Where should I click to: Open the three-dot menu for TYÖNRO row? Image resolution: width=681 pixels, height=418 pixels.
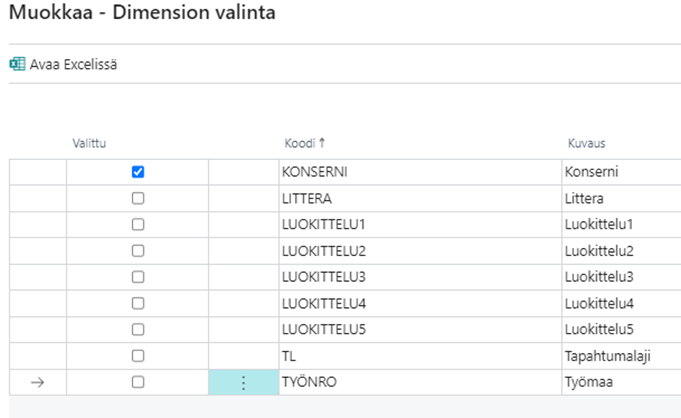click(x=243, y=382)
